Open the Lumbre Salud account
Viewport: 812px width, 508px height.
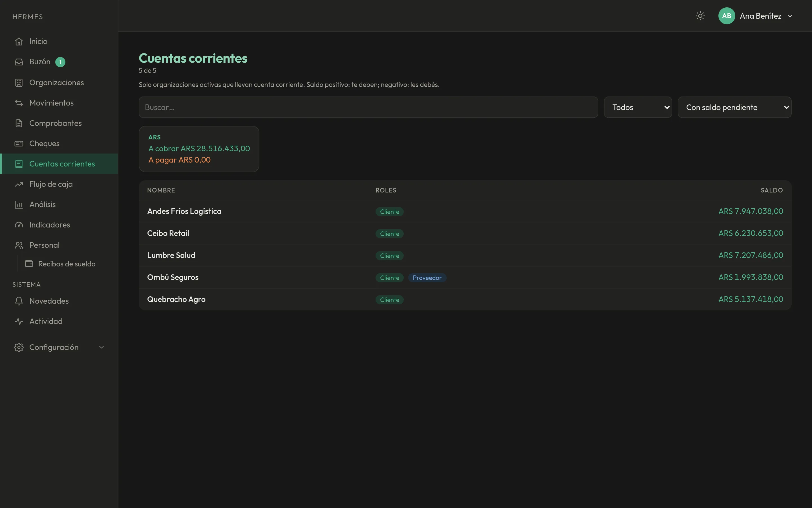pos(465,255)
